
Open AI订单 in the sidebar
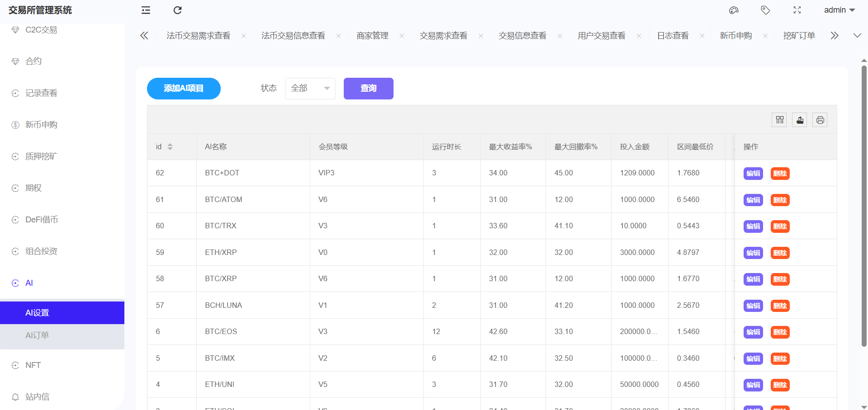(x=37, y=335)
